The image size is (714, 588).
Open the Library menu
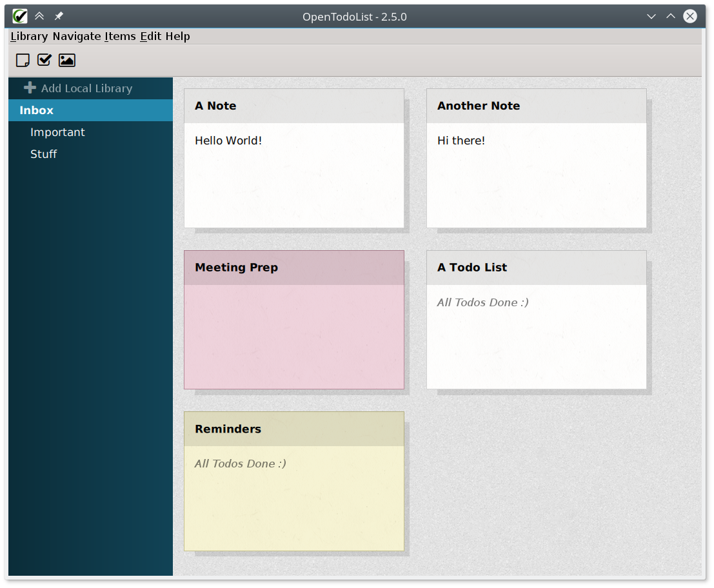tap(29, 36)
